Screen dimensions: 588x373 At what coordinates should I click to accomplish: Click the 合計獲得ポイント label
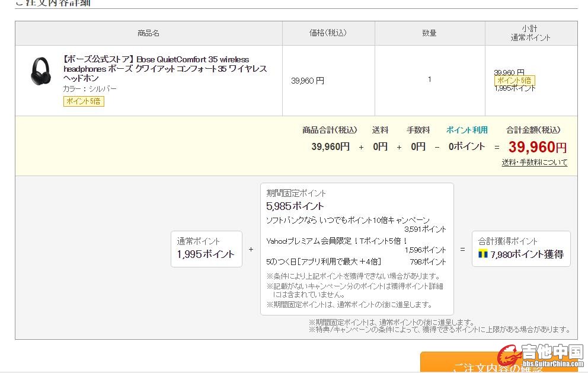coord(507,241)
